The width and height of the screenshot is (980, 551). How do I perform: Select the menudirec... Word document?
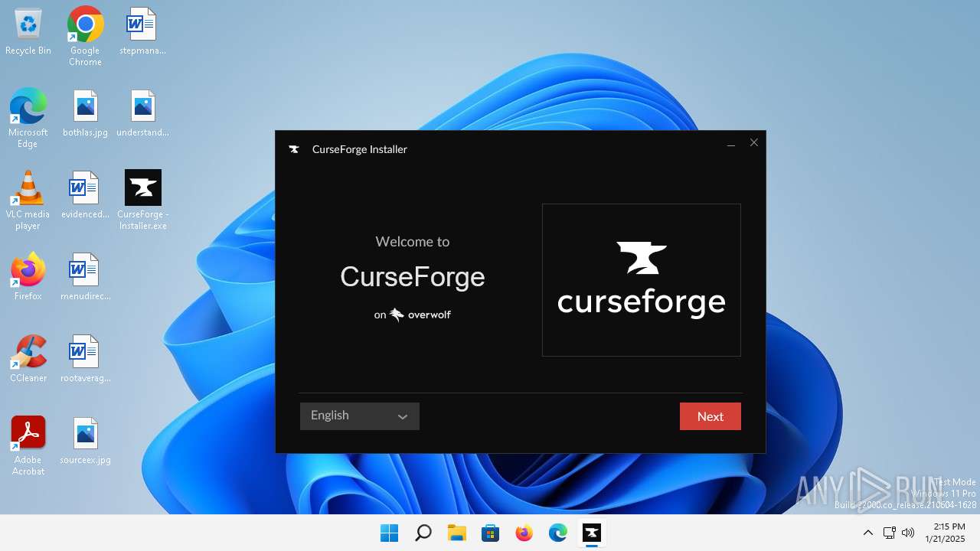pos(85,278)
